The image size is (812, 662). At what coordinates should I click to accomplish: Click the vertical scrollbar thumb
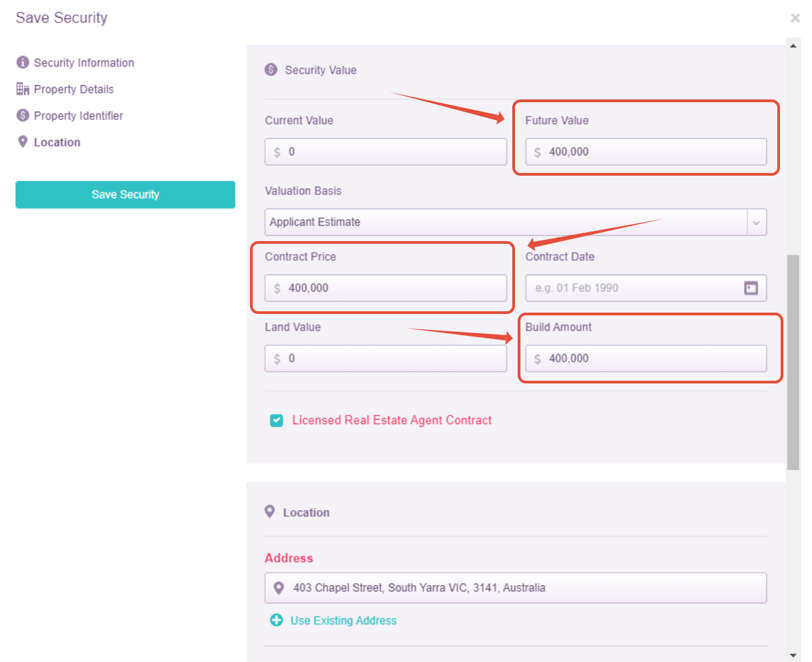pyautogui.click(x=793, y=362)
